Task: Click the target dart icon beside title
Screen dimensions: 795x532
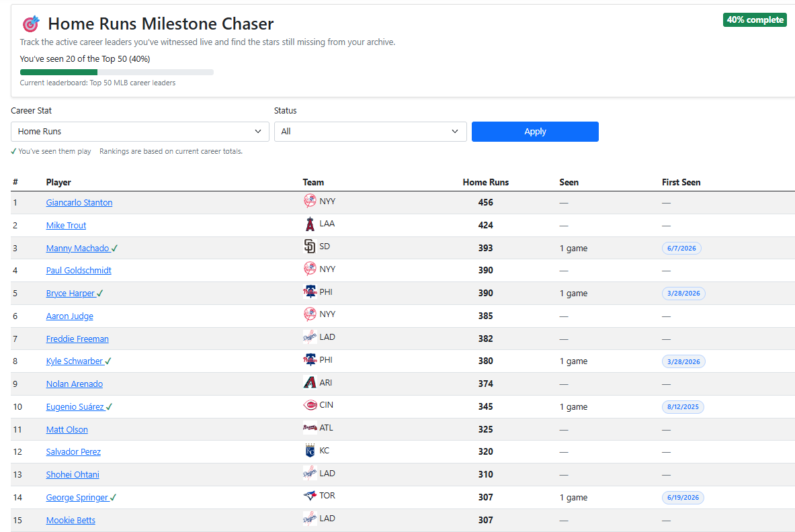Action: tap(31, 24)
